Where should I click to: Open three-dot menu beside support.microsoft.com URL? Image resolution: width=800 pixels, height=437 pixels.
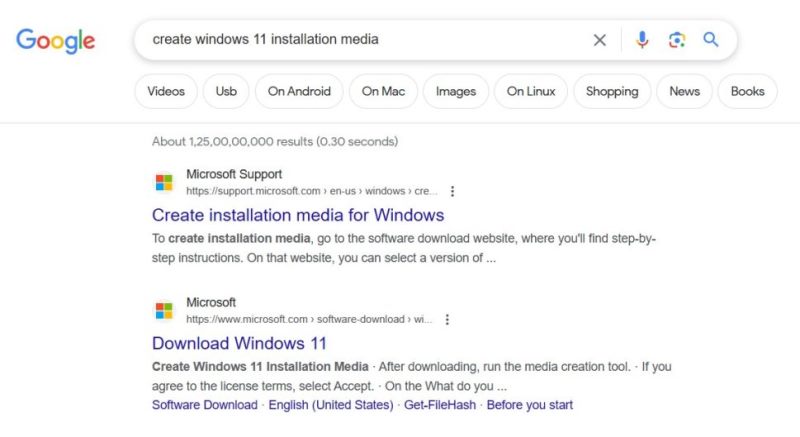pos(452,191)
